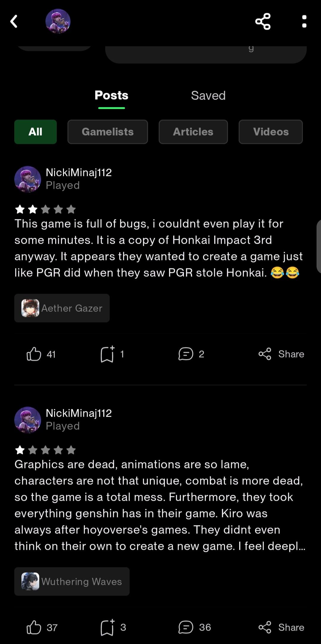
Task: Open the Aether Gazer game tag
Action: (x=62, y=308)
